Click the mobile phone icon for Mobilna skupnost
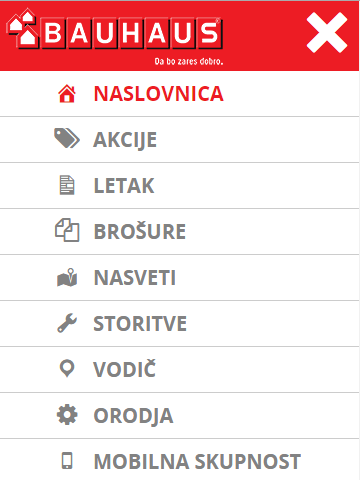 click(67, 461)
